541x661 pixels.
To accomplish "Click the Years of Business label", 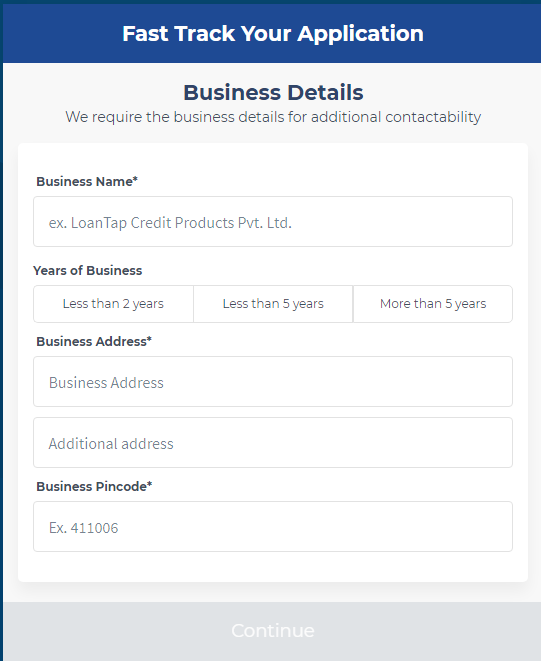I will 88,271.
